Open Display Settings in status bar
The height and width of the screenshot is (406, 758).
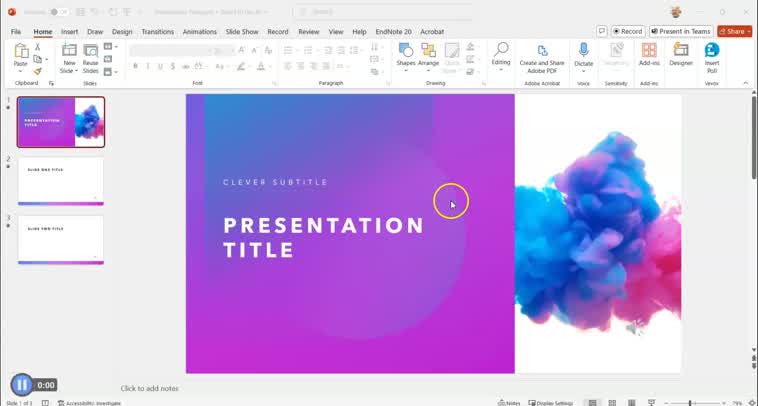tap(551, 403)
